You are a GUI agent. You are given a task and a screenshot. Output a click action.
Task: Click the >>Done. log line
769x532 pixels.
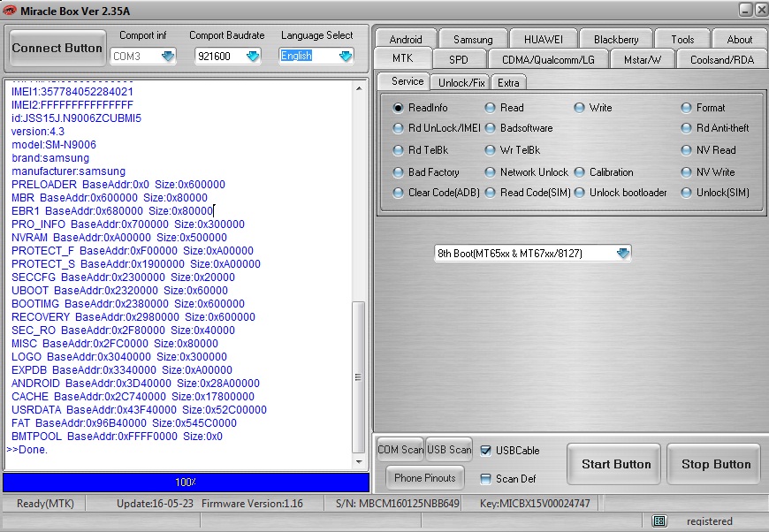pyautogui.click(x=27, y=450)
